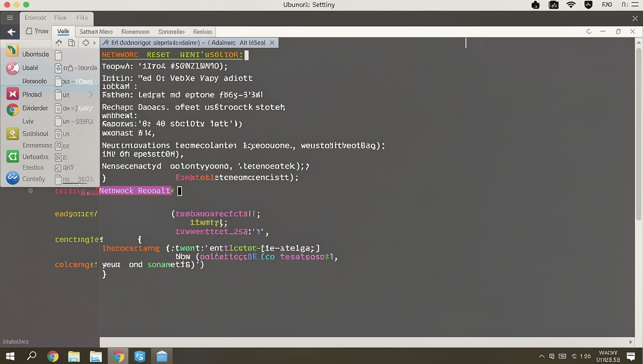The width and height of the screenshot is (643, 364).
Task: Open the blue S app in taskbar
Action: coord(139,356)
